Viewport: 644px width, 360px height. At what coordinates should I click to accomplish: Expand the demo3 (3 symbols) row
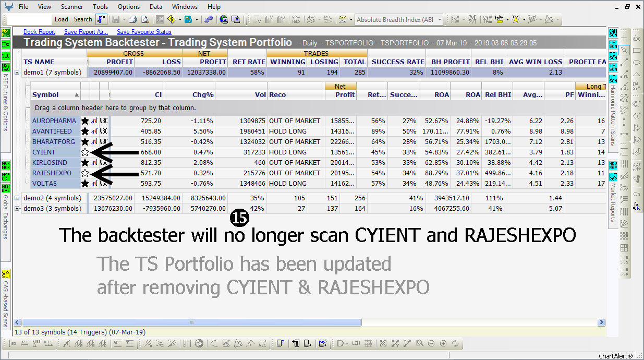[x=17, y=208]
